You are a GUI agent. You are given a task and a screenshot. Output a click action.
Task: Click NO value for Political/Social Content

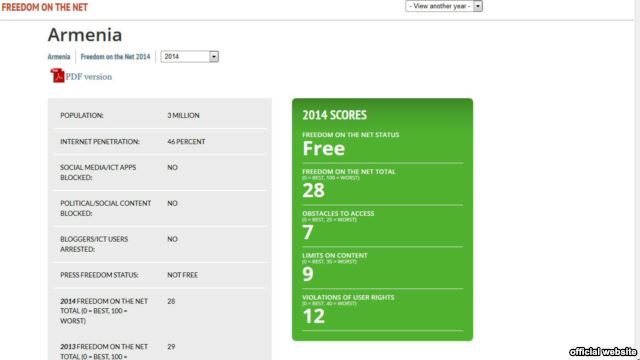[x=172, y=203]
